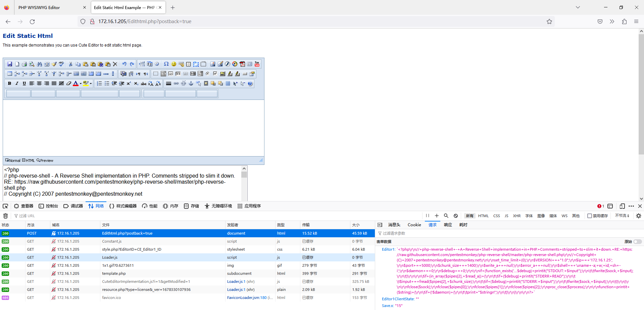The width and height of the screenshot is (644, 310).
Task: Pause network recording with pause button
Action: [x=428, y=216]
